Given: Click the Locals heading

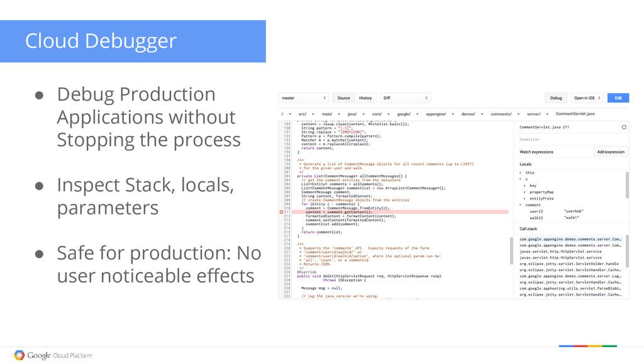Looking at the screenshot, I should (x=525, y=164).
